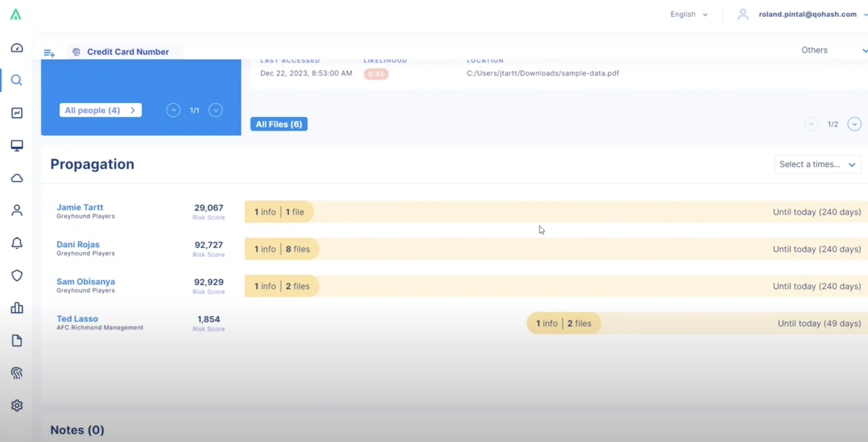
Task: Open the endpoints monitor sidebar icon
Action: click(17, 146)
